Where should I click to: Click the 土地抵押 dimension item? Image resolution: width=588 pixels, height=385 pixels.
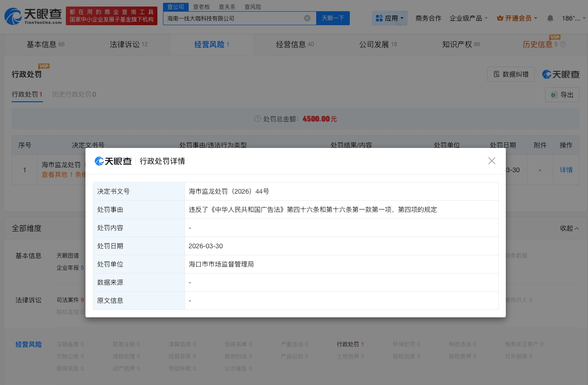coord(350,356)
